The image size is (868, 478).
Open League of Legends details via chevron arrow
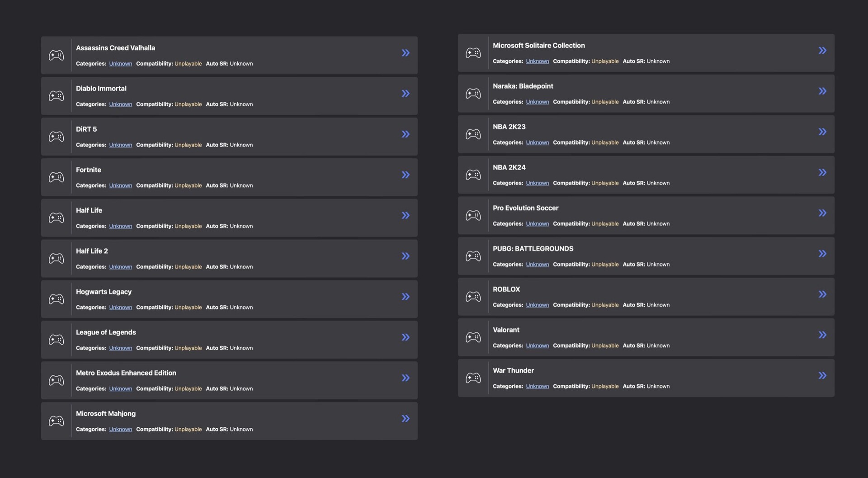point(406,337)
